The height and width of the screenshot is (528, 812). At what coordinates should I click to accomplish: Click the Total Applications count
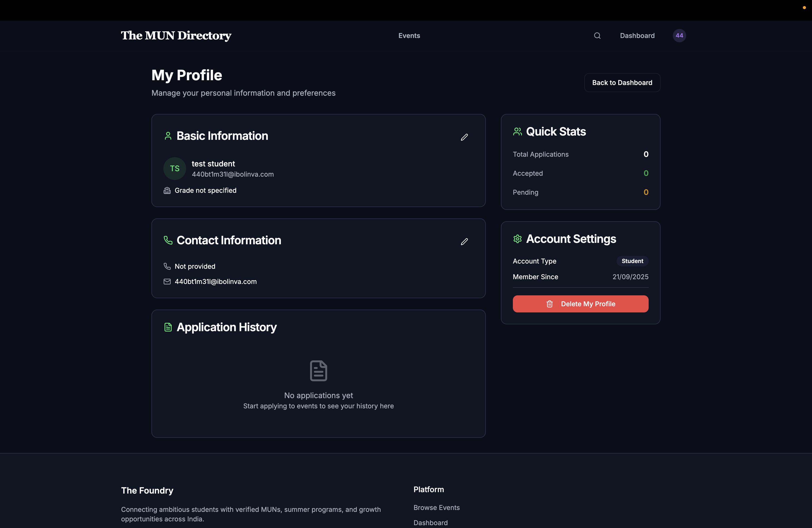pyautogui.click(x=646, y=154)
